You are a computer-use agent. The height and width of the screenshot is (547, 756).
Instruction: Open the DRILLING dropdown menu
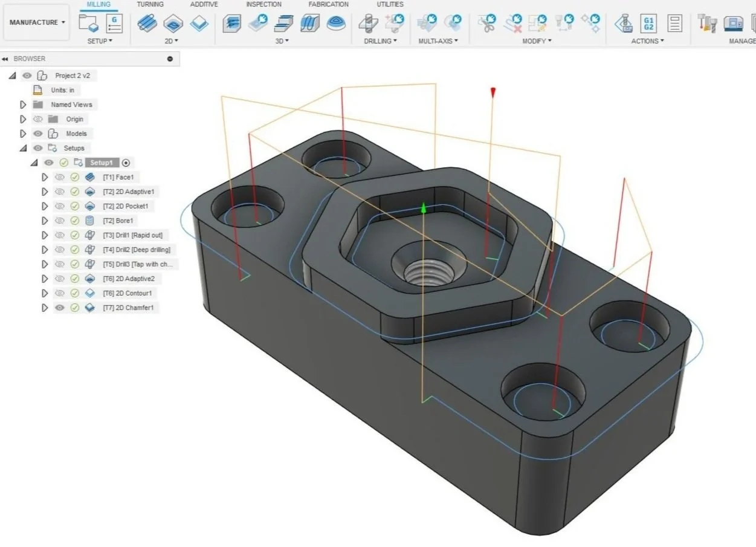coord(380,41)
